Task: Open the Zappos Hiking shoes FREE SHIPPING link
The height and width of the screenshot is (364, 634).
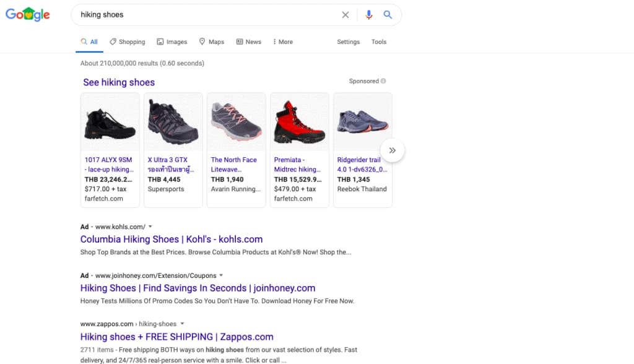Action: coord(176,337)
